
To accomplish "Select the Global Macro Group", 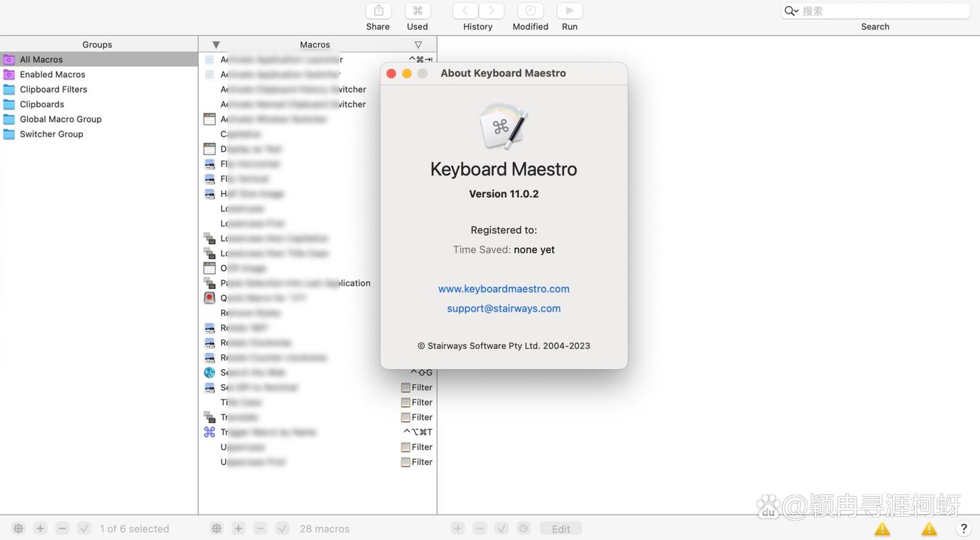I will [99, 119].
